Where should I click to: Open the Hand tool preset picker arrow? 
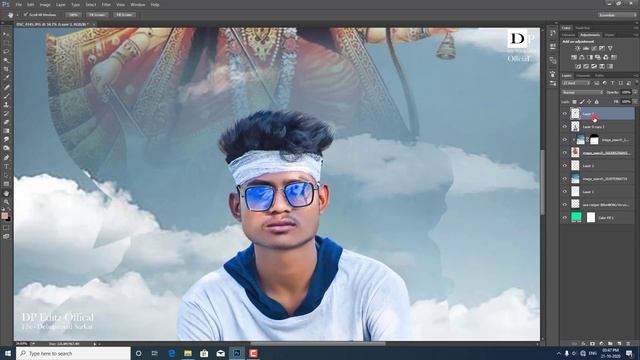coord(17,15)
